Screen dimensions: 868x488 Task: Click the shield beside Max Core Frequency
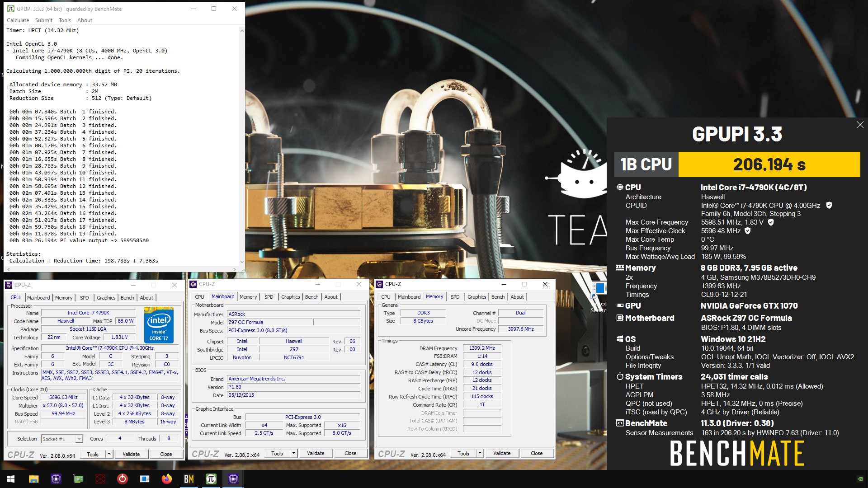(x=771, y=222)
